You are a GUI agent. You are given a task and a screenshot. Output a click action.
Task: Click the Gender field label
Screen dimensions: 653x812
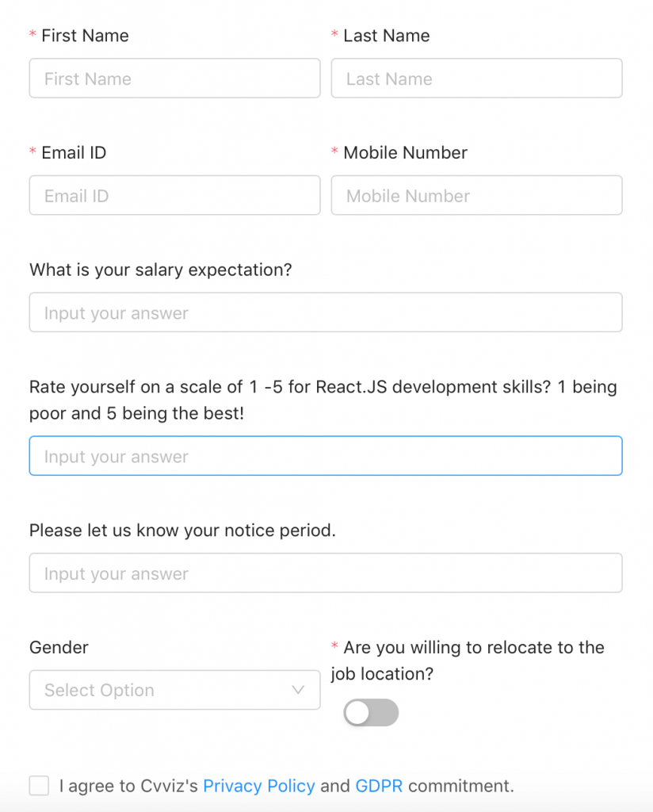[x=59, y=648]
